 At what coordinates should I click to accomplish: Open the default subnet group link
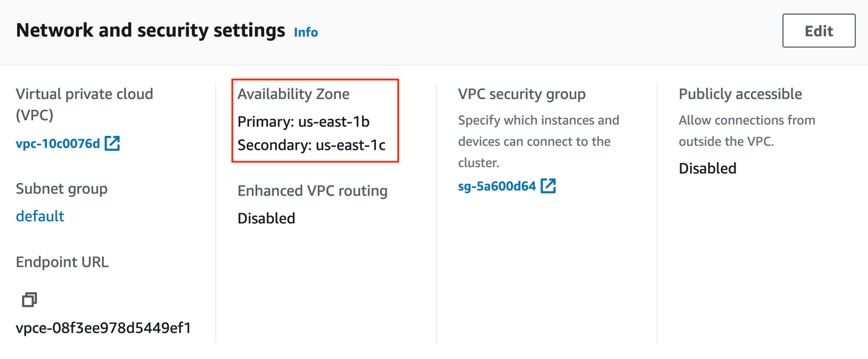pos(40,216)
